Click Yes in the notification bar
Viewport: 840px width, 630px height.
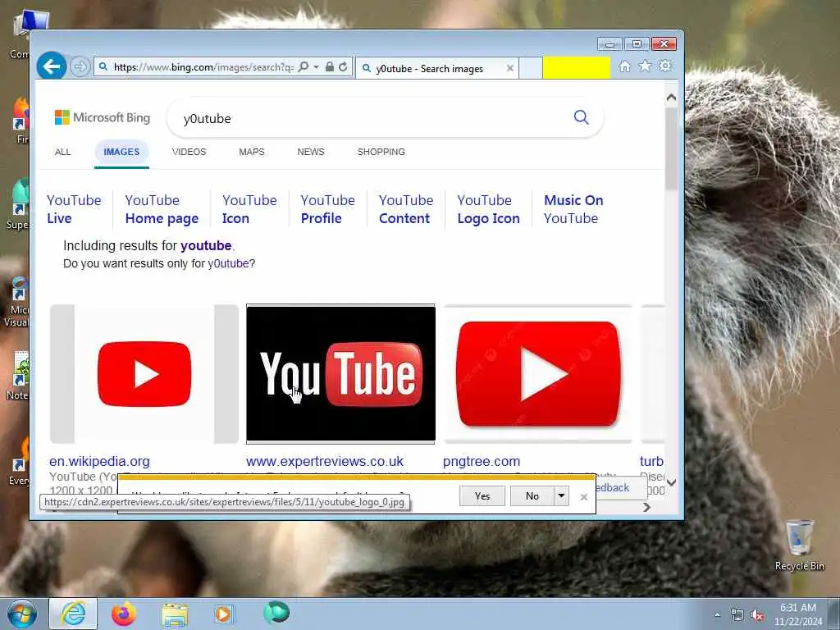[x=482, y=496]
